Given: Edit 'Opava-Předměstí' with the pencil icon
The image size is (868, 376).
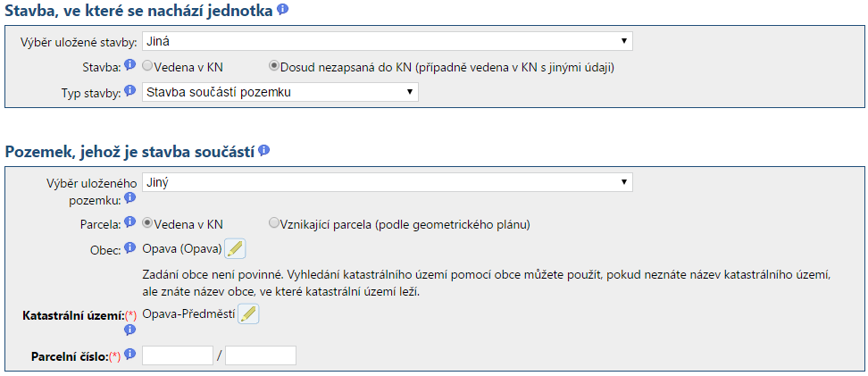Looking at the screenshot, I should [249, 313].
